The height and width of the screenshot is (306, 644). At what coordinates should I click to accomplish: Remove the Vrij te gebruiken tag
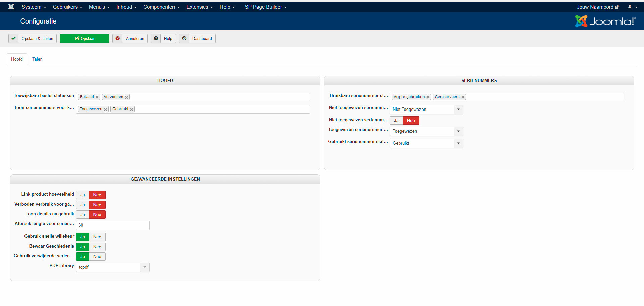pos(428,97)
